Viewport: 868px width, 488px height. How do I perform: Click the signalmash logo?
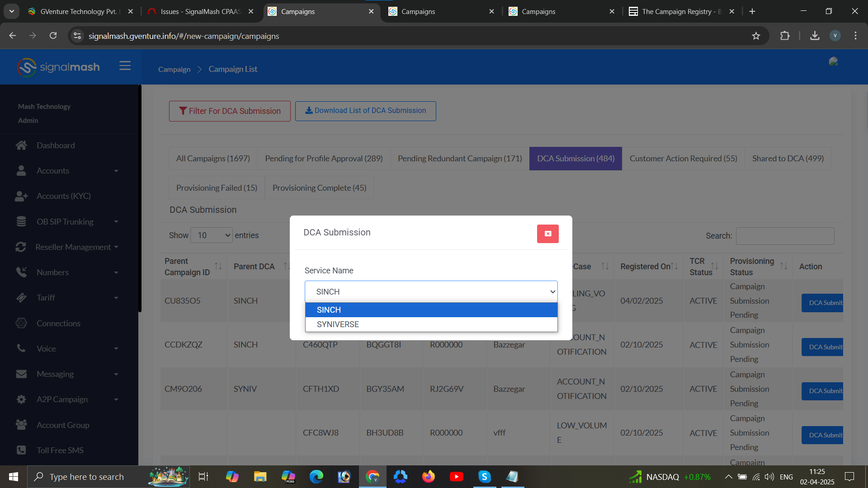tap(58, 67)
